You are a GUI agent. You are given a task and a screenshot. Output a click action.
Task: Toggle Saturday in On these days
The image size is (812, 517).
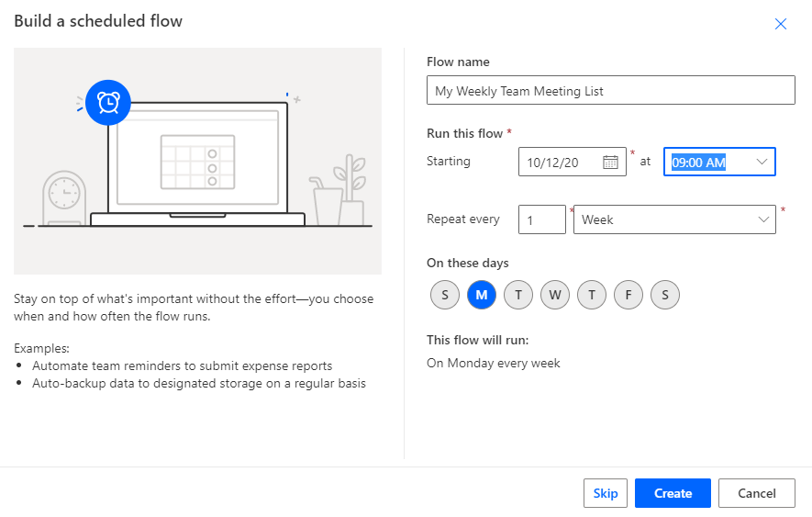coord(665,295)
